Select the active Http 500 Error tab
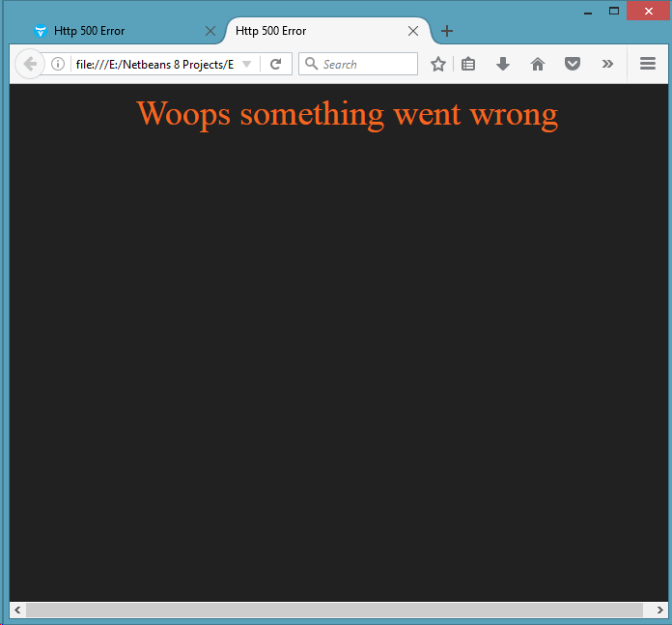 [x=309, y=31]
